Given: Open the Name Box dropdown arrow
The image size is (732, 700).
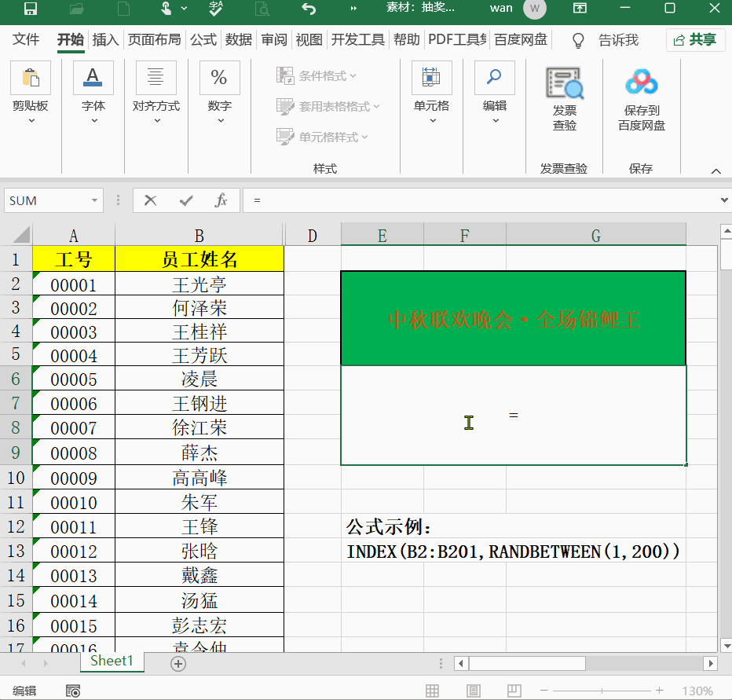Looking at the screenshot, I should click(x=94, y=200).
